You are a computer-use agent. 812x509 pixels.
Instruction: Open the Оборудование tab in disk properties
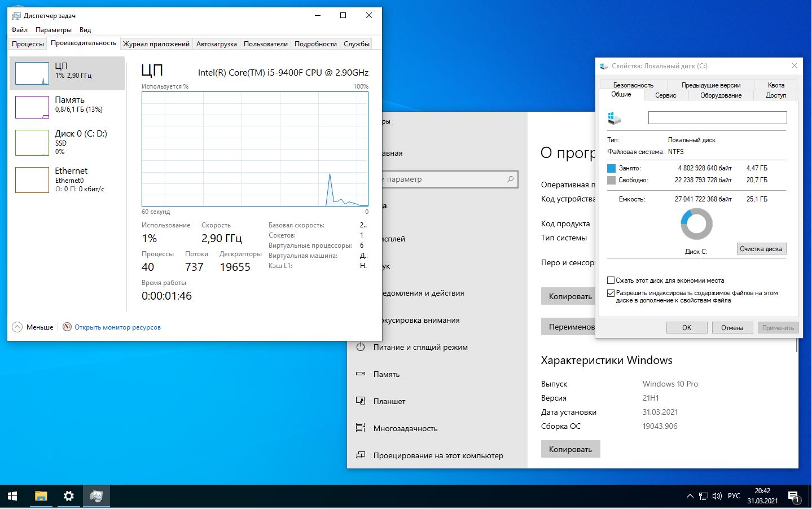tap(721, 95)
